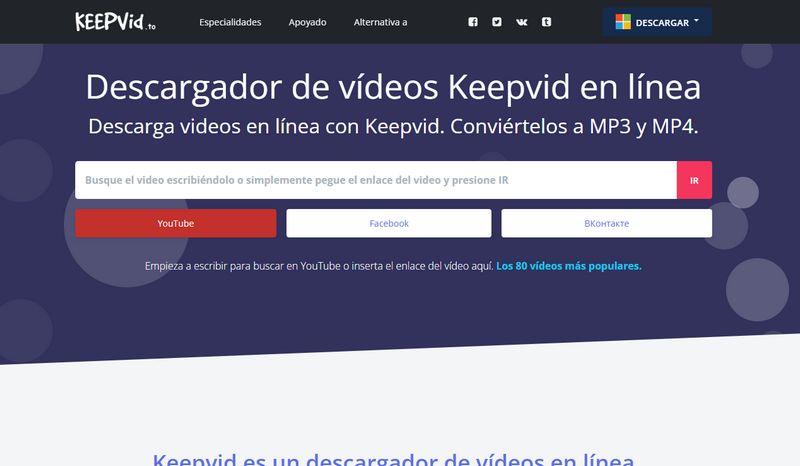800x466 pixels.
Task: Click heading Keepvid es un descargador de vídeos
Action: pos(393,458)
